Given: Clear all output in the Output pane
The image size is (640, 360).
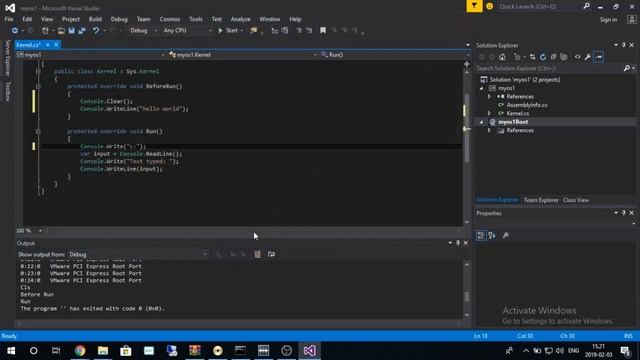Looking at the screenshot, I should 257,254.
